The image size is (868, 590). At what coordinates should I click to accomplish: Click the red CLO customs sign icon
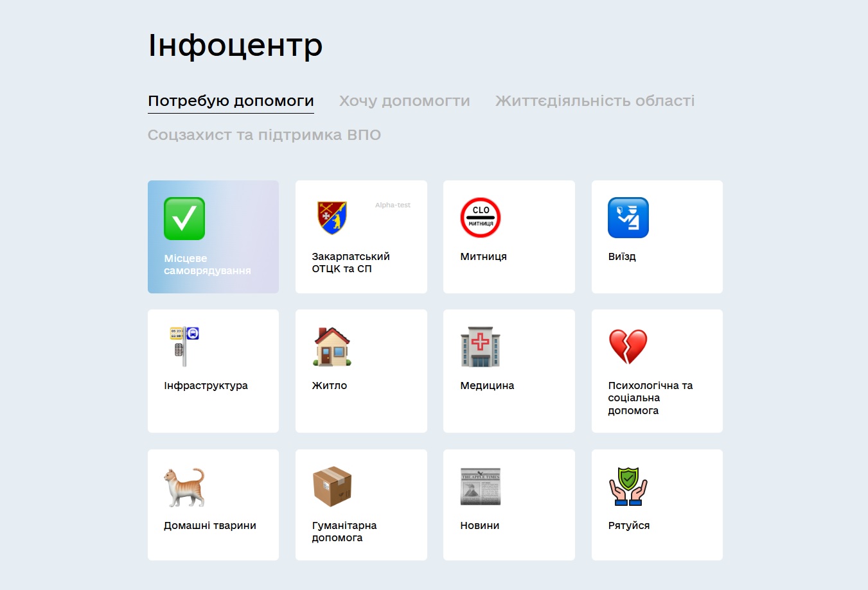[481, 218]
